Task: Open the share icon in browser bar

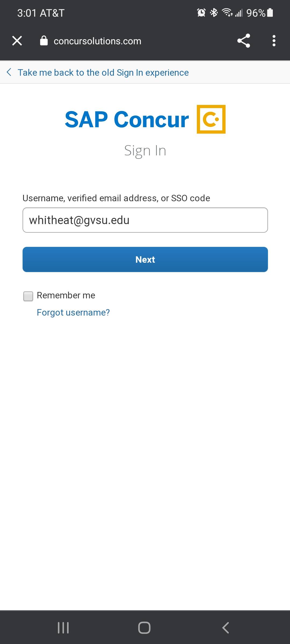Action: pyautogui.click(x=244, y=41)
